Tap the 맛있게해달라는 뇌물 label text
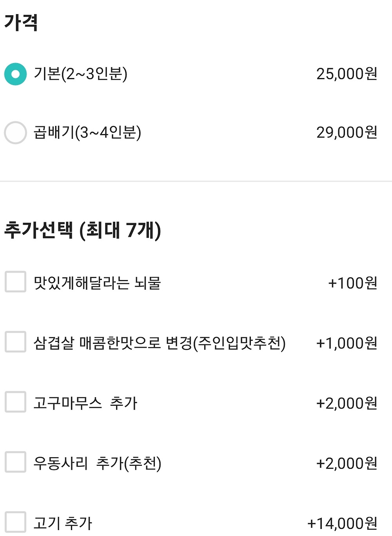This screenshot has width=392, height=536. (x=97, y=283)
